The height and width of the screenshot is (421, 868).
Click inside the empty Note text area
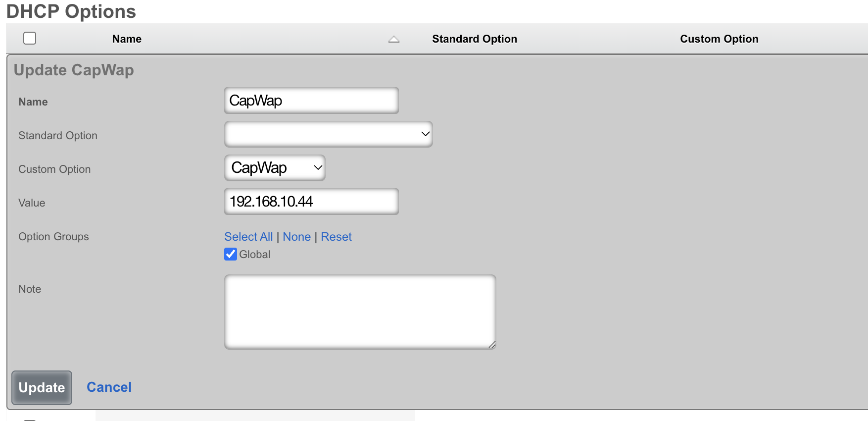[359, 311]
